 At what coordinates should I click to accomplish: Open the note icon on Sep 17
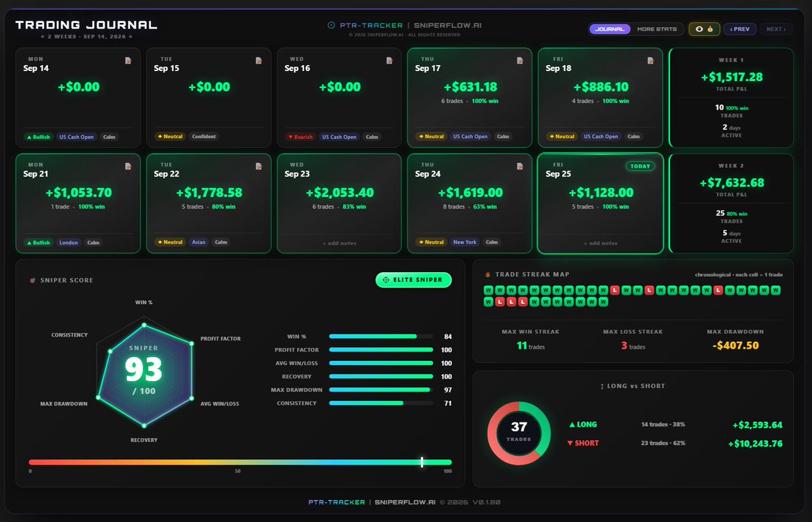[x=520, y=61]
